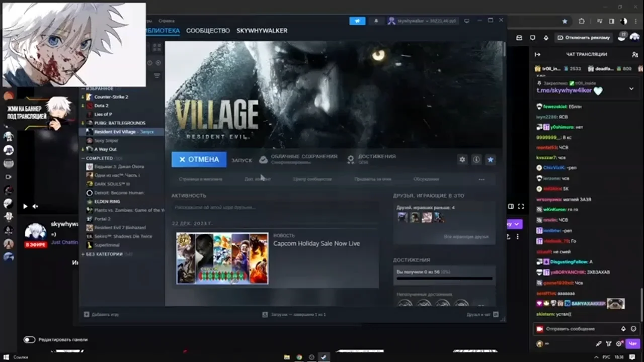Click the Отправить сообщение chat input
This screenshot has width=644, height=362.
point(579,329)
